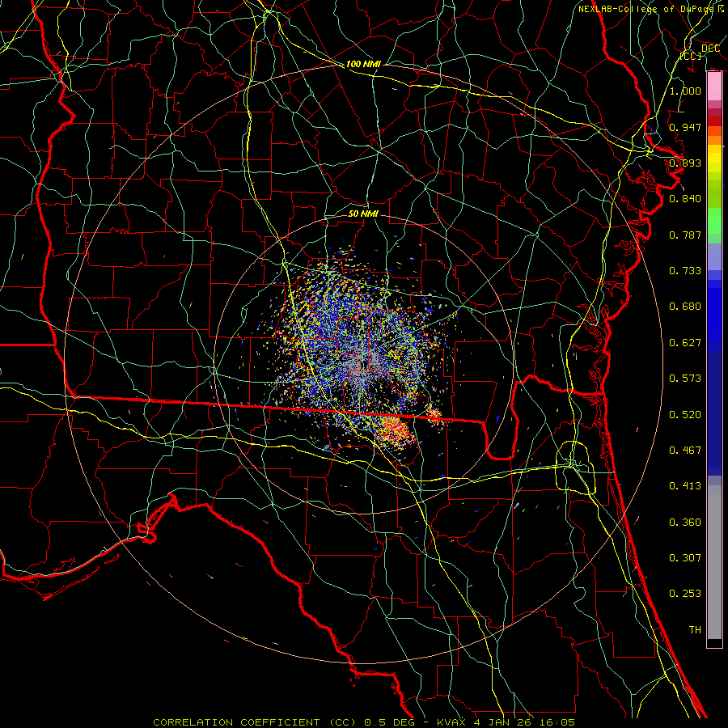Click the 0.627 scale value
The image size is (728, 728).
tap(685, 343)
